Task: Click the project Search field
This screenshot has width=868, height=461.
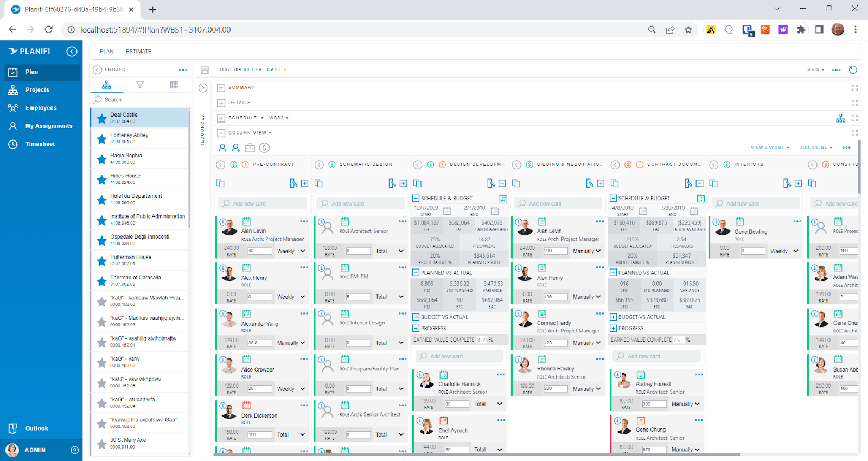Action: [141, 100]
